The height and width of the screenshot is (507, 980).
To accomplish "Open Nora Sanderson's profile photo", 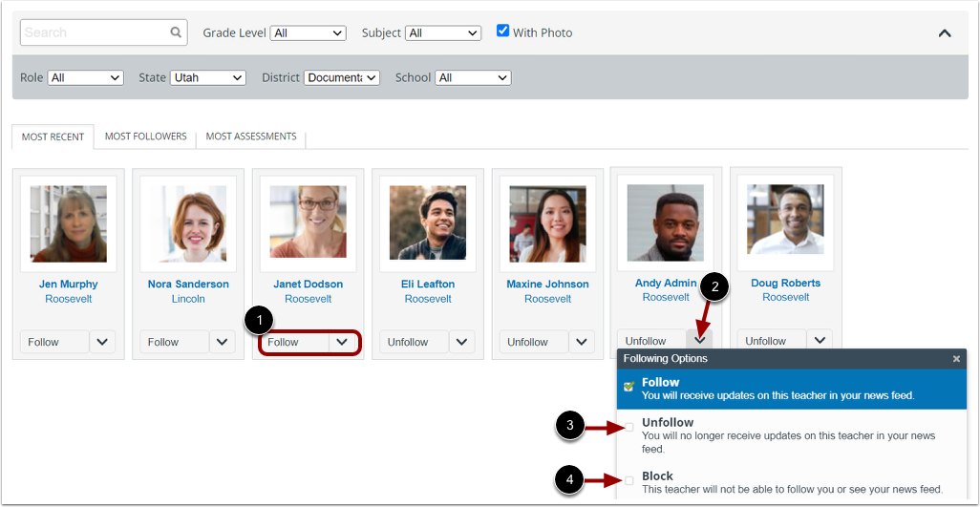I will coord(188,223).
